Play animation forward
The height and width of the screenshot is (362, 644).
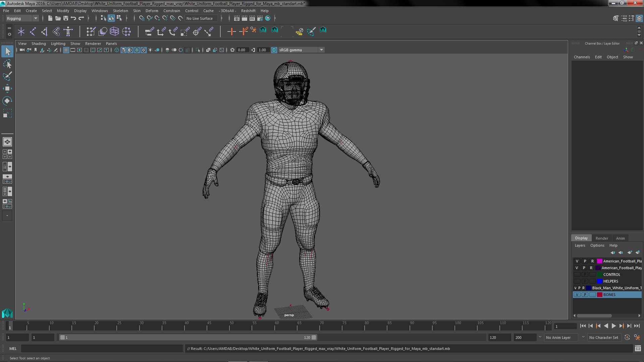point(613,326)
